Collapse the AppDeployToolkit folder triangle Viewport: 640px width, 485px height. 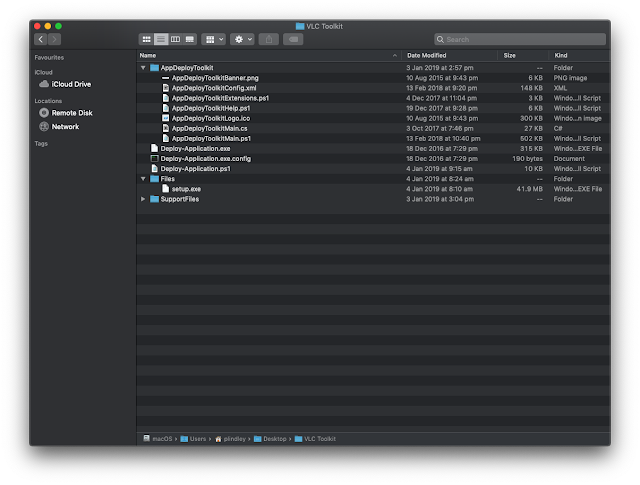pyautogui.click(x=143, y=68)
